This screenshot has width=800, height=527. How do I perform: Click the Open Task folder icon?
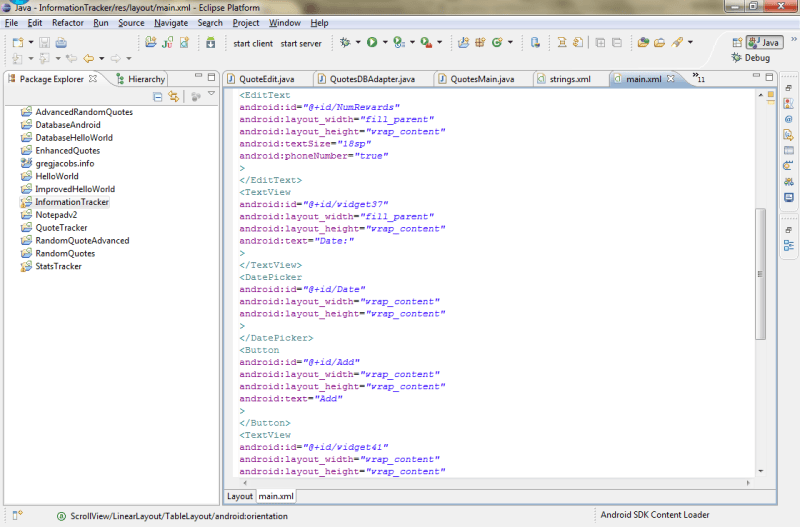pos(659,42)
